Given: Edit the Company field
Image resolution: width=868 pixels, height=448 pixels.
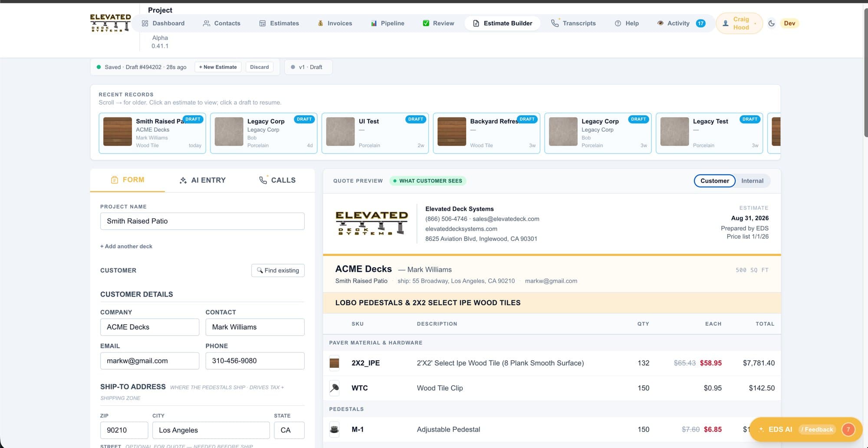Looking at the screenshot, I should pos(150,327).
